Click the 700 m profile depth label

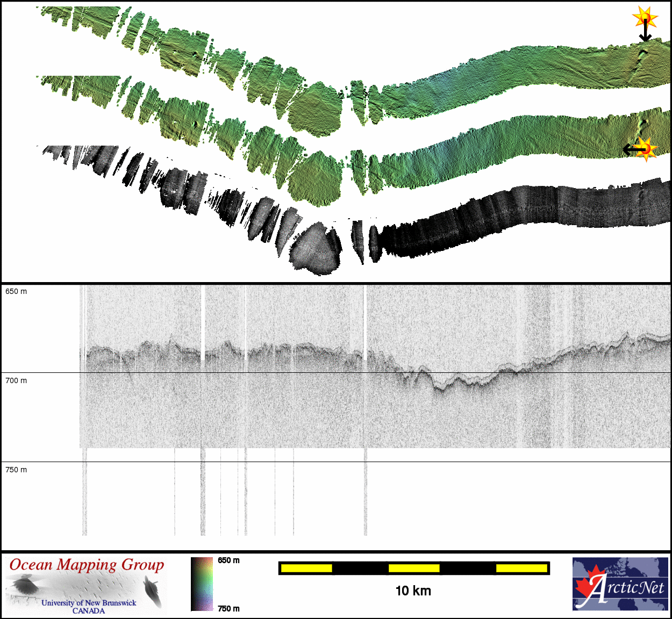[16, 380]
